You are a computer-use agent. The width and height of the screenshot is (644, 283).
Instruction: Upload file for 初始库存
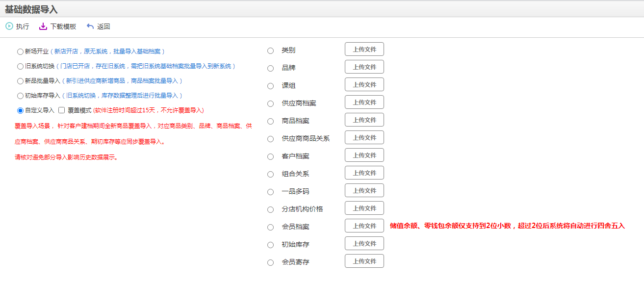(x=364, y=244)
